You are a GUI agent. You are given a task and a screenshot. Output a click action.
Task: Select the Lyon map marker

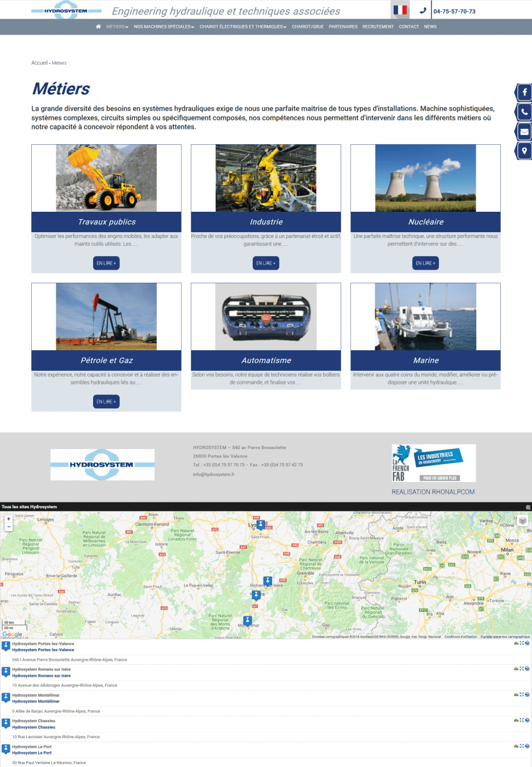click(x=261, y=525)
